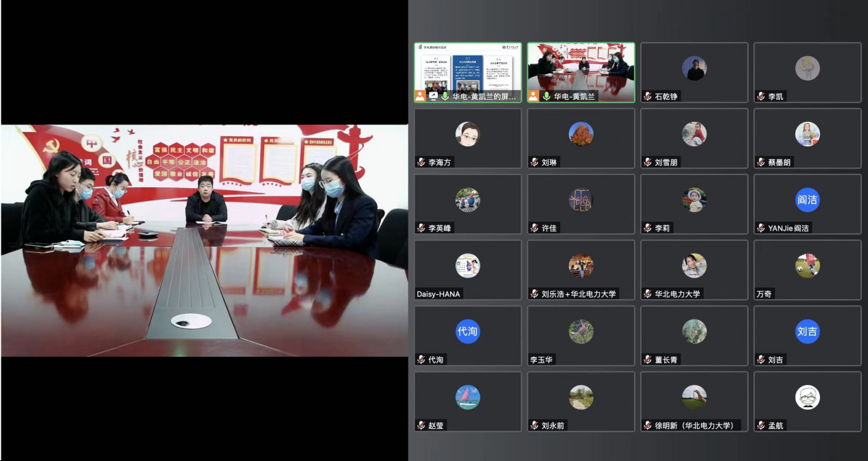Click the muted mic icon beside 徐明新（华北电力大学）
The width and height of the screenshot is (868, 461).
[648, 425]
